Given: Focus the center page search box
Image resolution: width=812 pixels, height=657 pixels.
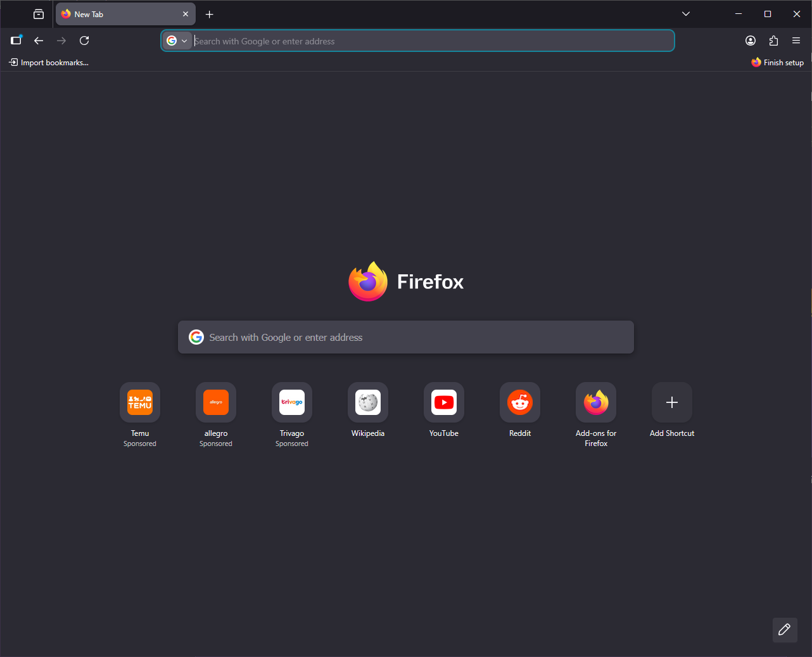Looking at the screenshot, I should (406, 337).
